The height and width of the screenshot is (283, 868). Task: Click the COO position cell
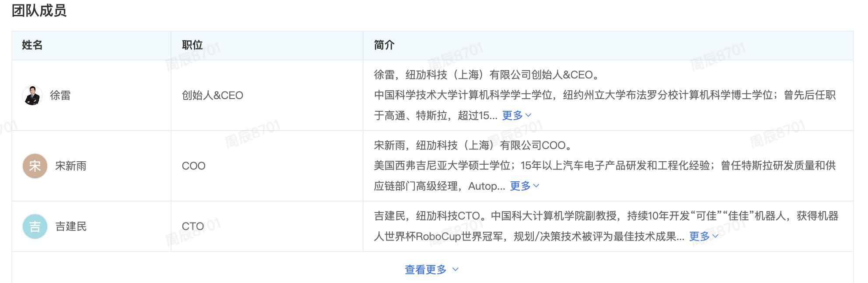tap(193, 166)
